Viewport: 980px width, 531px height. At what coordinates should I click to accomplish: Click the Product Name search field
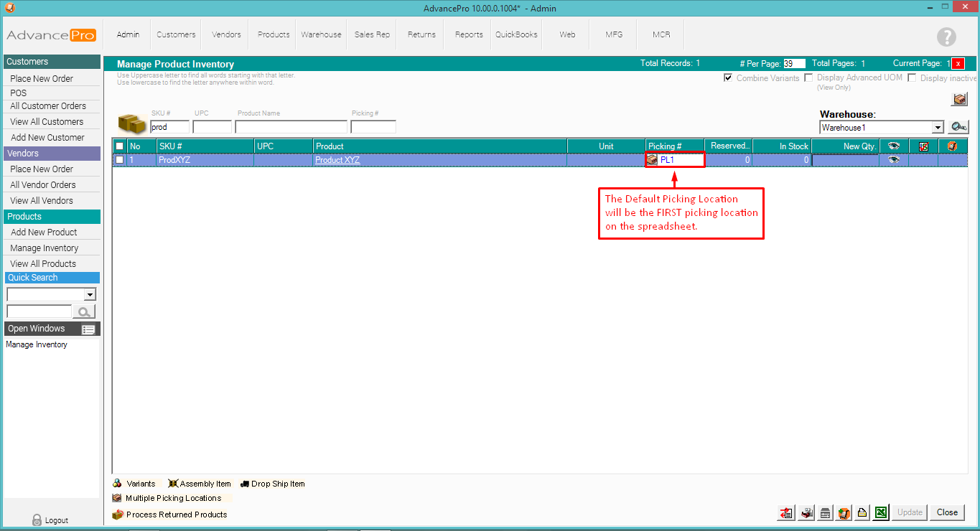291,127
